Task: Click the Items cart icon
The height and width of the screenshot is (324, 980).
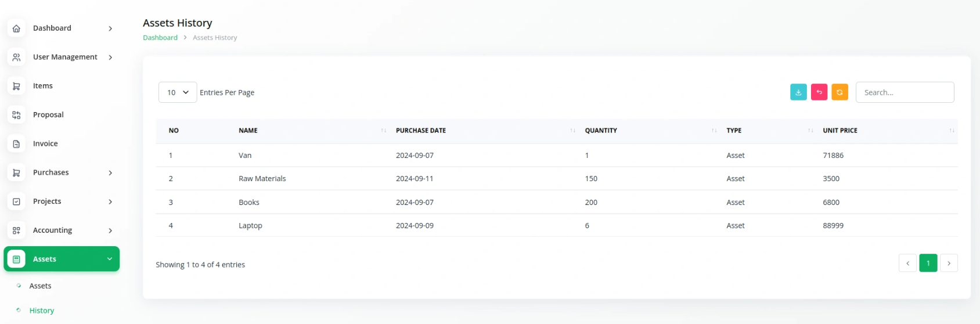Action: click(16, 86)
